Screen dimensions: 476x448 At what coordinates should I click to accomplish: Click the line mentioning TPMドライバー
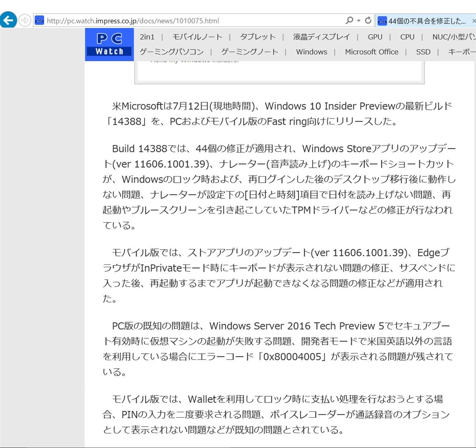pos(278,210)
